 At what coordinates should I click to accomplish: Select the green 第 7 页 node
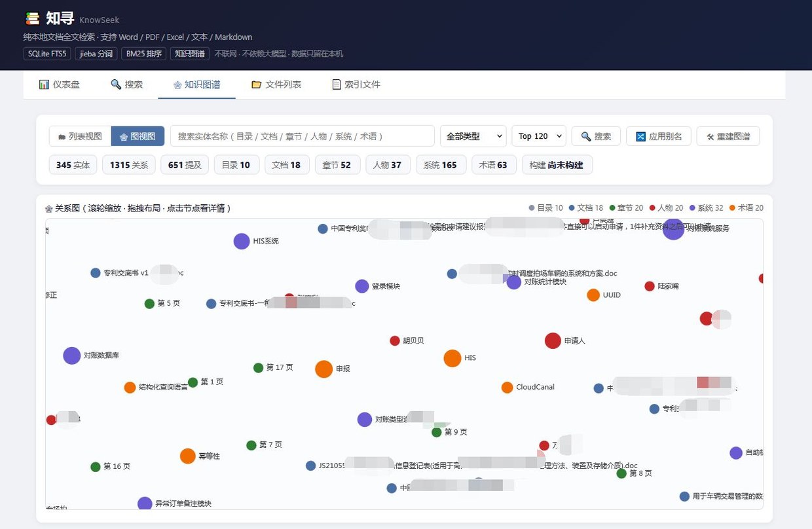[x=251, y=445]
